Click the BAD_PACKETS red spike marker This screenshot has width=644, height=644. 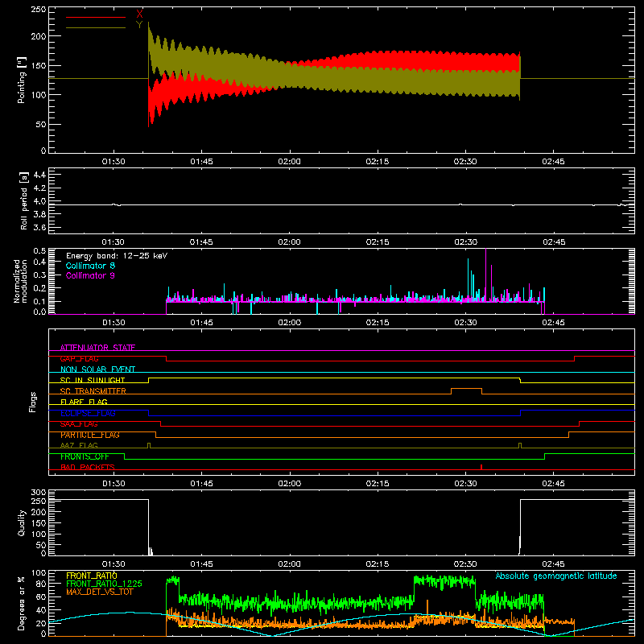(x=481, y=467)
